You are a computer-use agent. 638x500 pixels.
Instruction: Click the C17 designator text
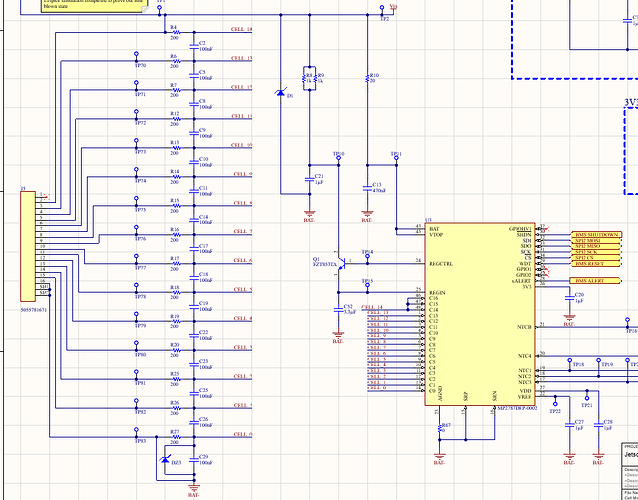204,246
